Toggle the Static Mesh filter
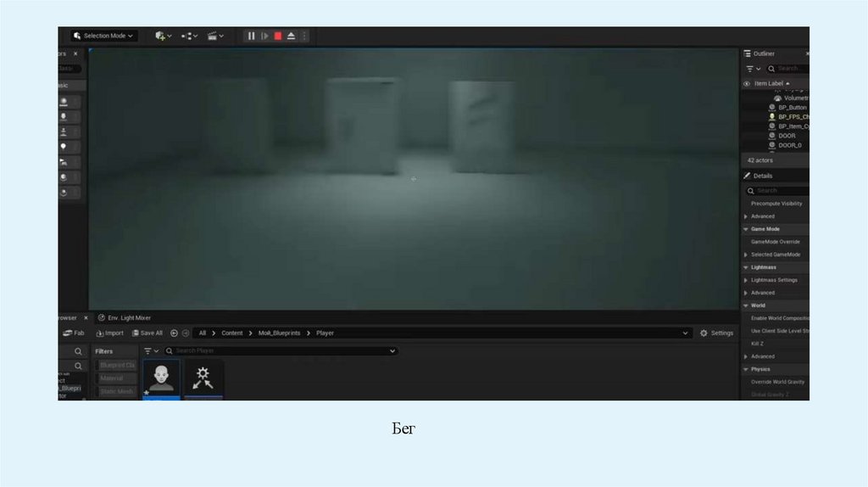The width and height of the screenshot is (868, 487). pyautogui.click(x=116, y=392)
